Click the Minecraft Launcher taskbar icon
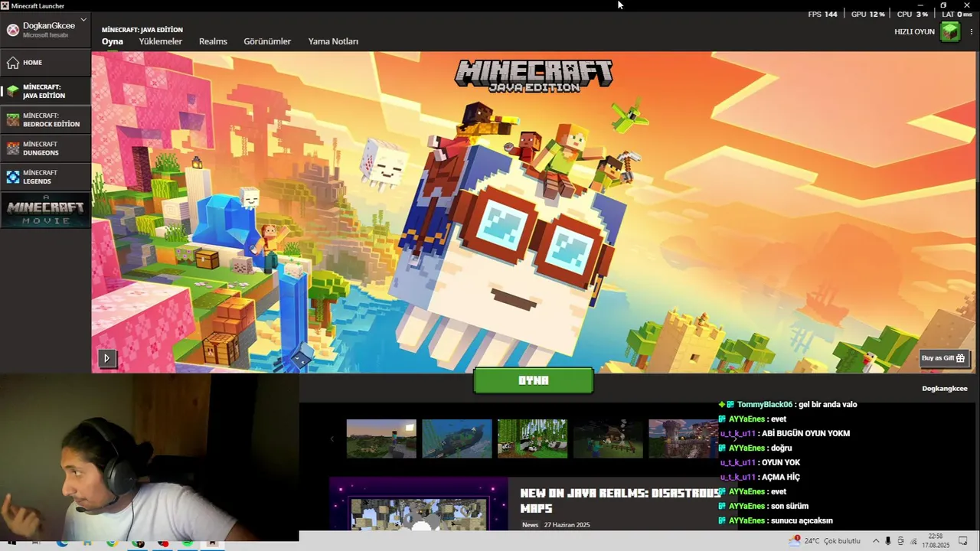980x551 pixels. [213, 543]
